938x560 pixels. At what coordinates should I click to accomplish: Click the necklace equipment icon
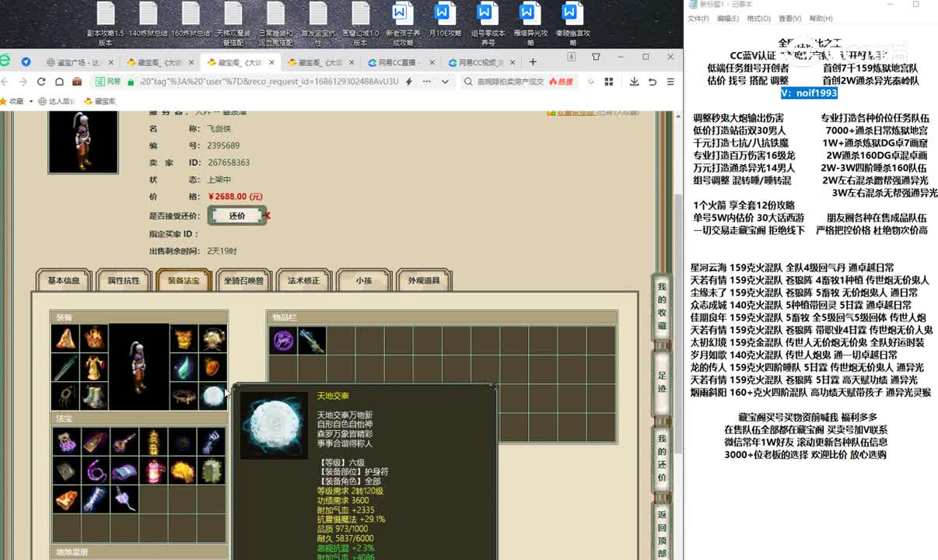pyautogui.click(x=66, y=396)
